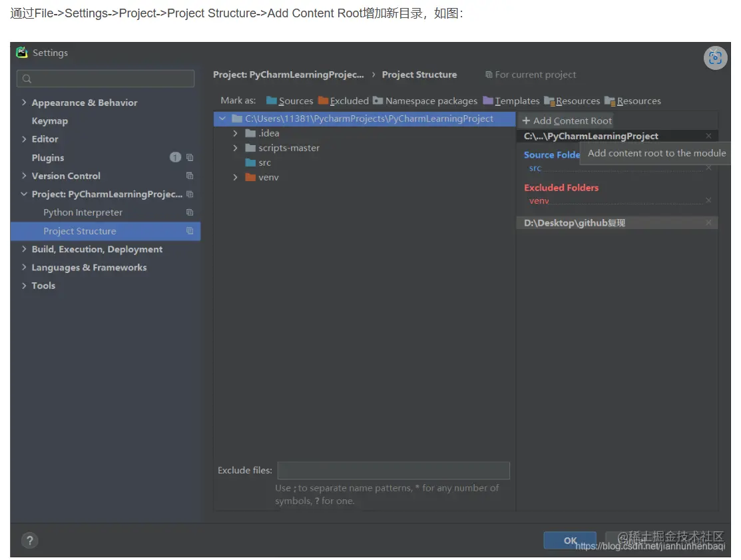This screenshot has height=560, width=741.
Task: Click the project-scope icon beside Project Structure
Action: tap(190, 231)
